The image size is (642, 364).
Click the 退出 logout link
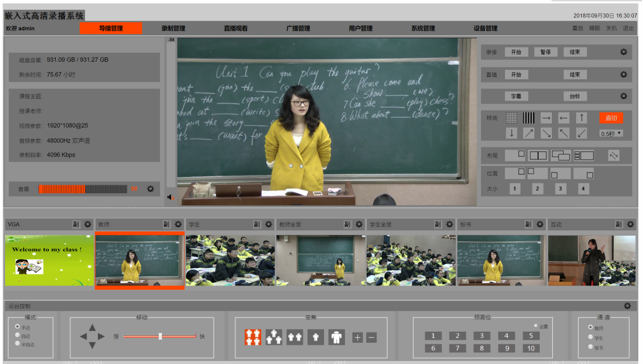(x=628, y=28)
